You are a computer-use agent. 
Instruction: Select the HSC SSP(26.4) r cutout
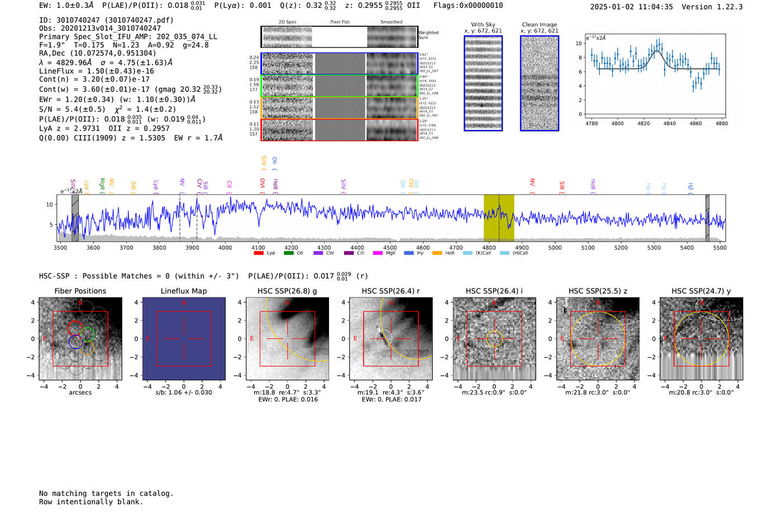[x=391, y=339]
